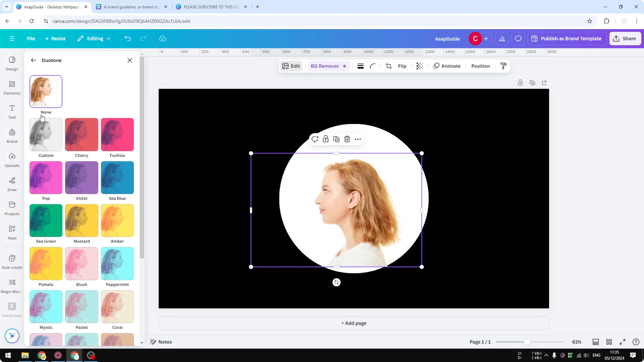Add a comment via the speech bubble icon
This screenshot has width=644, height=362.
(x=315, y=139)
